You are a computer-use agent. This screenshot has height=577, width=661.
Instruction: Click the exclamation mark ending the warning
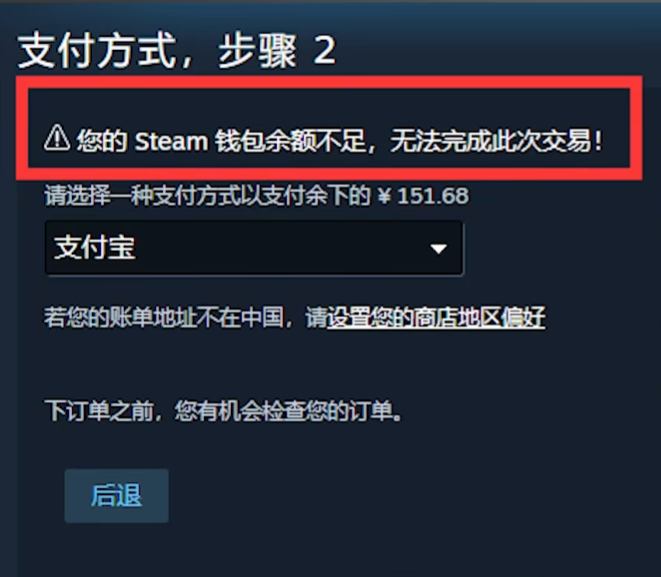598,141
